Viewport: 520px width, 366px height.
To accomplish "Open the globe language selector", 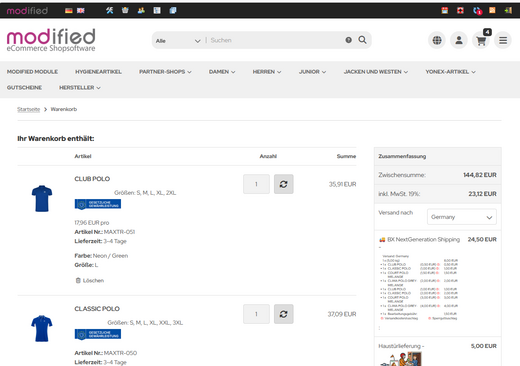I will click(x=437, y=40).
